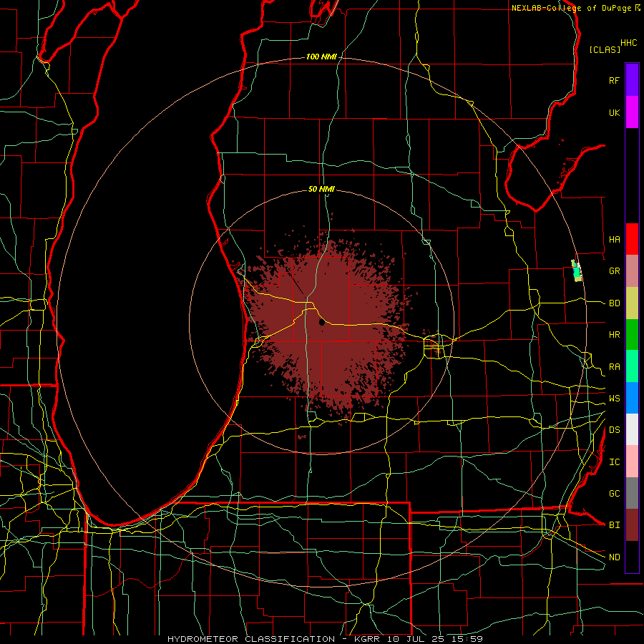
Task: Click the 10 JUL 25 date text
Action: (416, 639)
